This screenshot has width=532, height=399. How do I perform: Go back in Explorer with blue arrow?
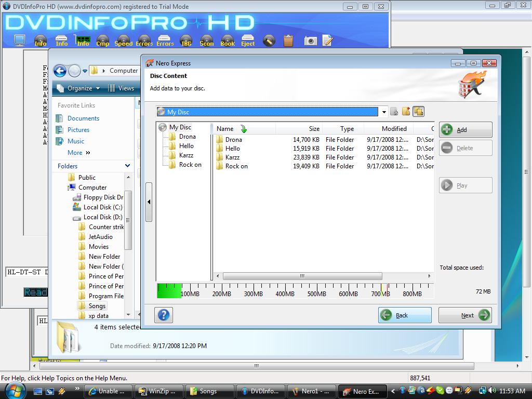[60, 71]
